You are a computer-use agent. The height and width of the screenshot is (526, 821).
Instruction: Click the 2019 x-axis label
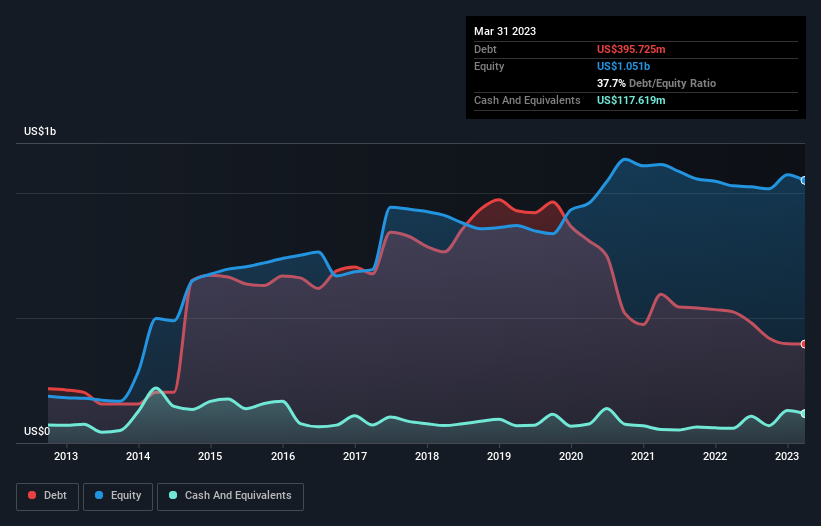click(x=499, y=456)
